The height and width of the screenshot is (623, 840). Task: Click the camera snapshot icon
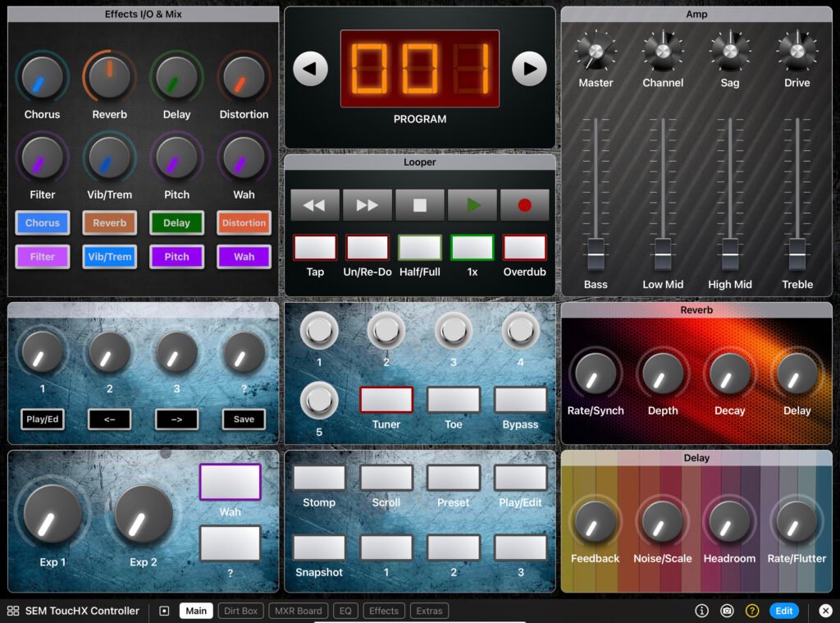[727, 611]
